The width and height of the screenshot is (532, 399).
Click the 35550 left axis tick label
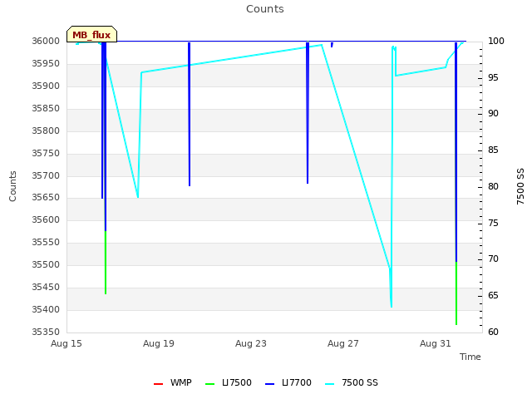[x=46, y=242]
